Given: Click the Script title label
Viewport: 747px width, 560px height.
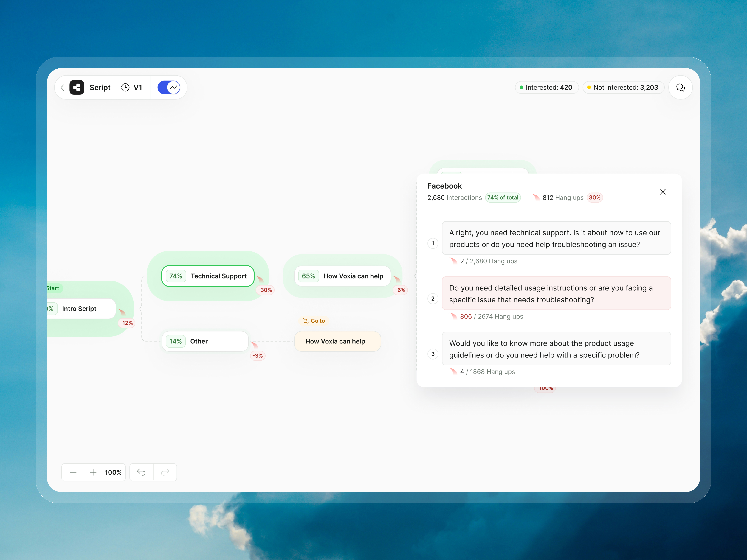Looking at the screenshot, I should 100,87.
